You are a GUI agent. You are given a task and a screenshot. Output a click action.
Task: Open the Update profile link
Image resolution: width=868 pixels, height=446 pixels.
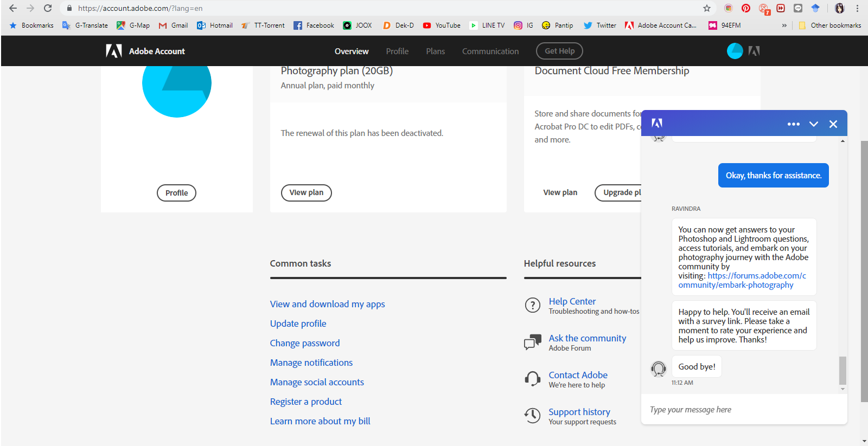(298, 324)
